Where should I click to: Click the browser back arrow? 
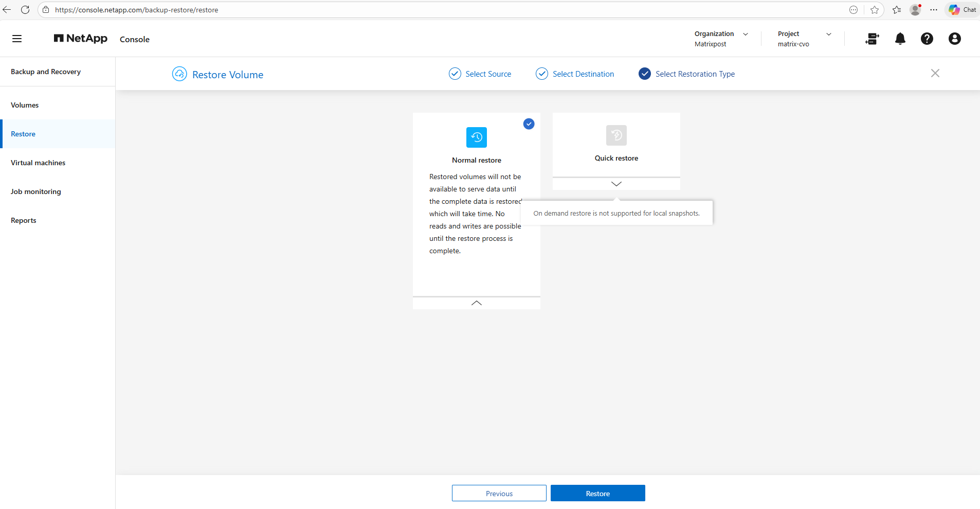pos(7,10)
